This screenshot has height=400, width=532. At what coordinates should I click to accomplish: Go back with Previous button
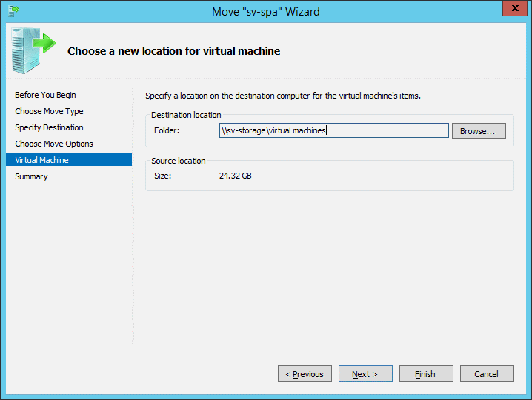[305, 374]
